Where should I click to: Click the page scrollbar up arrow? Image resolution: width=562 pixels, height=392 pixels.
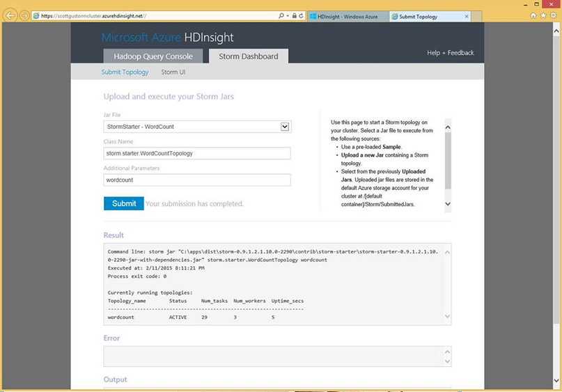tap(556, 31)
